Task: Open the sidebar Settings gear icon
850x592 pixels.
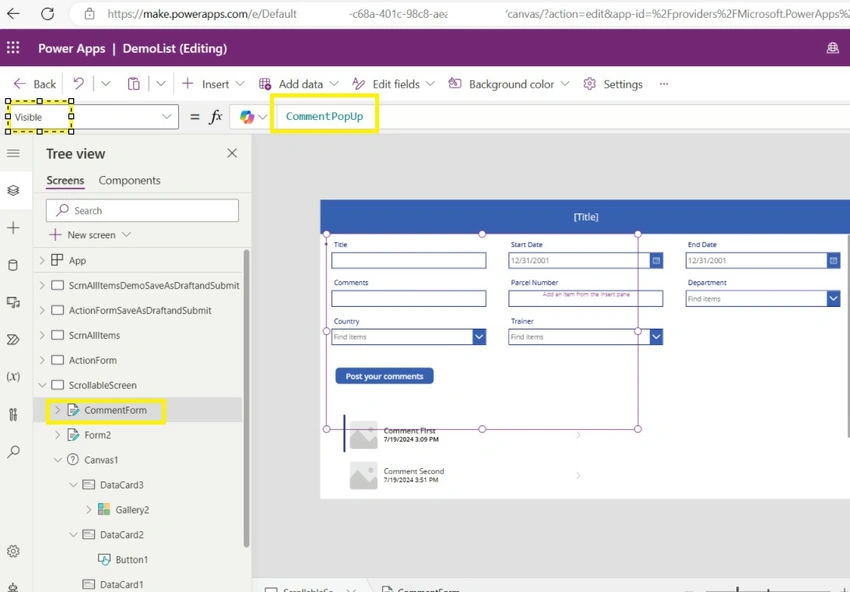Action: pyautogui.click(x=14, y=551)
